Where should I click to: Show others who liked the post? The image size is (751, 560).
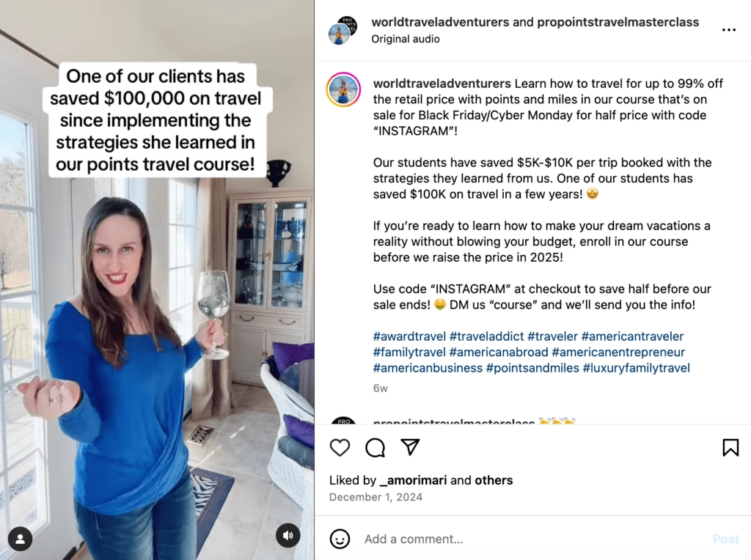[494, 480]
